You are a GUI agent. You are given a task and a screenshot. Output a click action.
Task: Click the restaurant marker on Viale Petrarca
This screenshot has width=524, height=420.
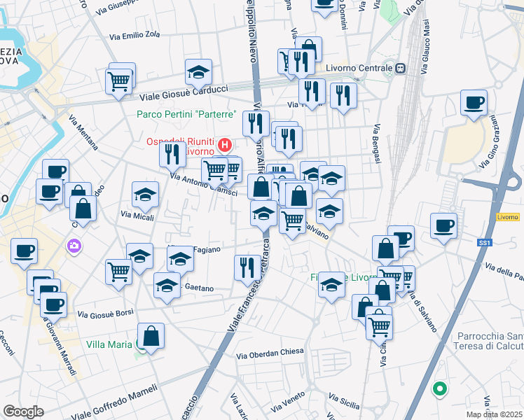point(247,271)
